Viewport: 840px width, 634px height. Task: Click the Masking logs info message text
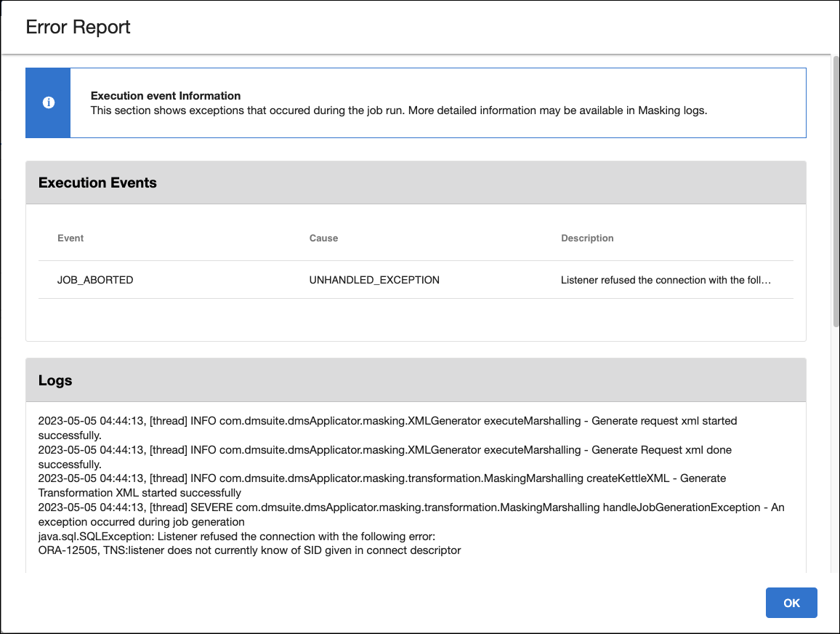[398, 111]
